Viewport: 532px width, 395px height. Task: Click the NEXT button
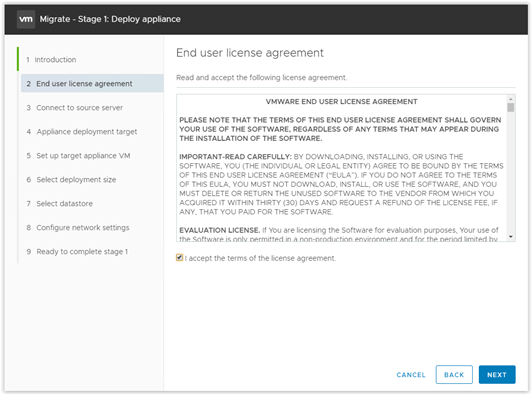click(x=497, y=375)
